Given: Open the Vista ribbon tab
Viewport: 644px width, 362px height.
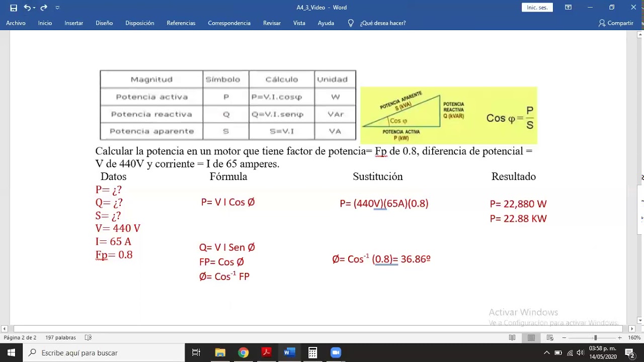Looking at the screenshot, I should pos(299,23).
